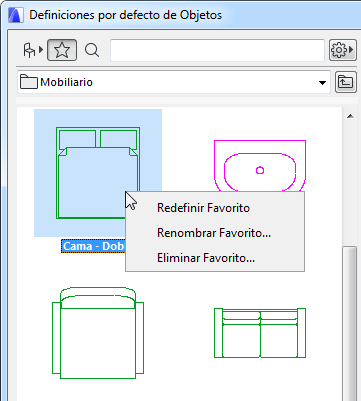Focus the search text field
This screenshot has height=401, width=361.
217,50
